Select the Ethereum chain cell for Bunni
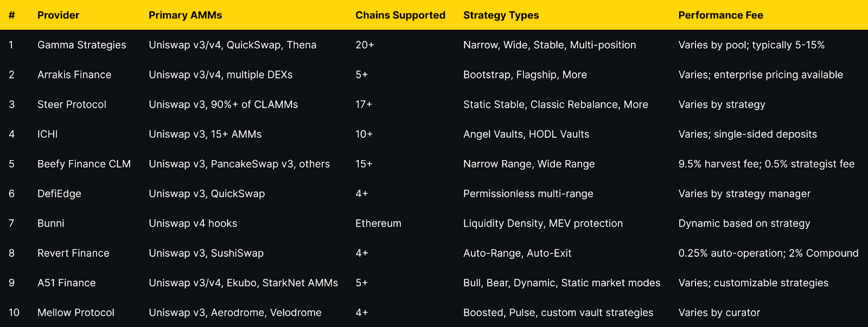The height and width of the screenshot is (327, 868). point(378,223)
